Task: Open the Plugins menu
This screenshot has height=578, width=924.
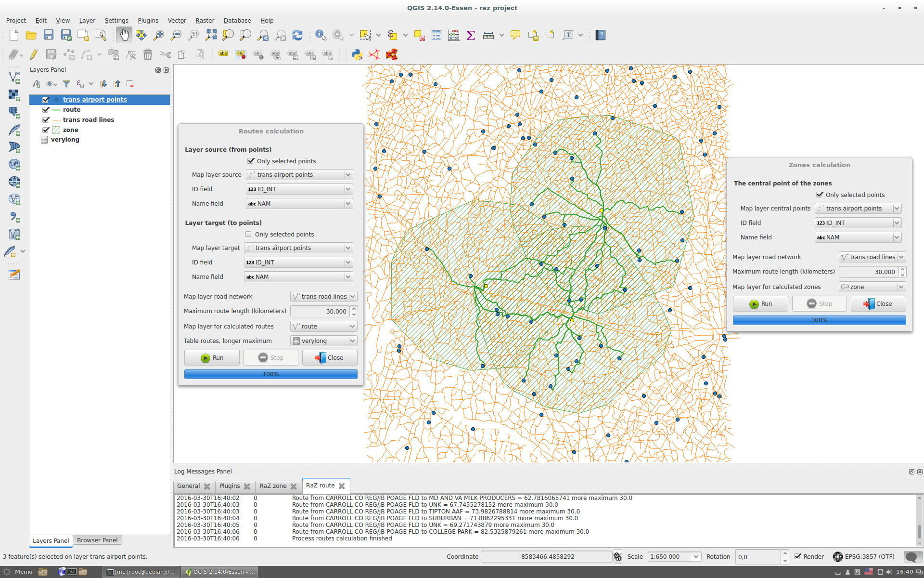Action: pyautogui.click(x=148, y=20)
